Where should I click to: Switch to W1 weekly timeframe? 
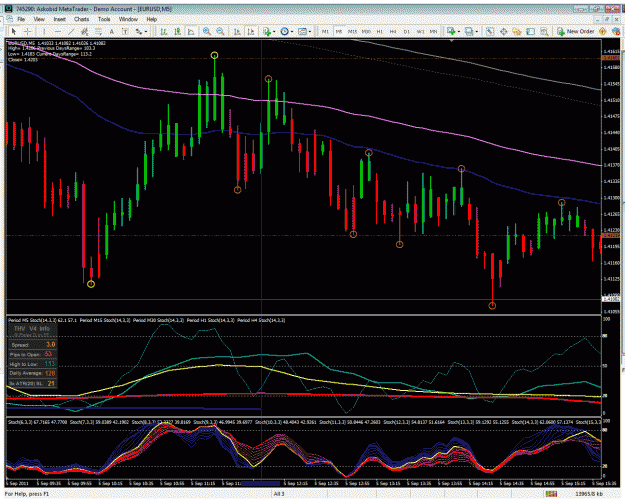(x=420, y=31)
